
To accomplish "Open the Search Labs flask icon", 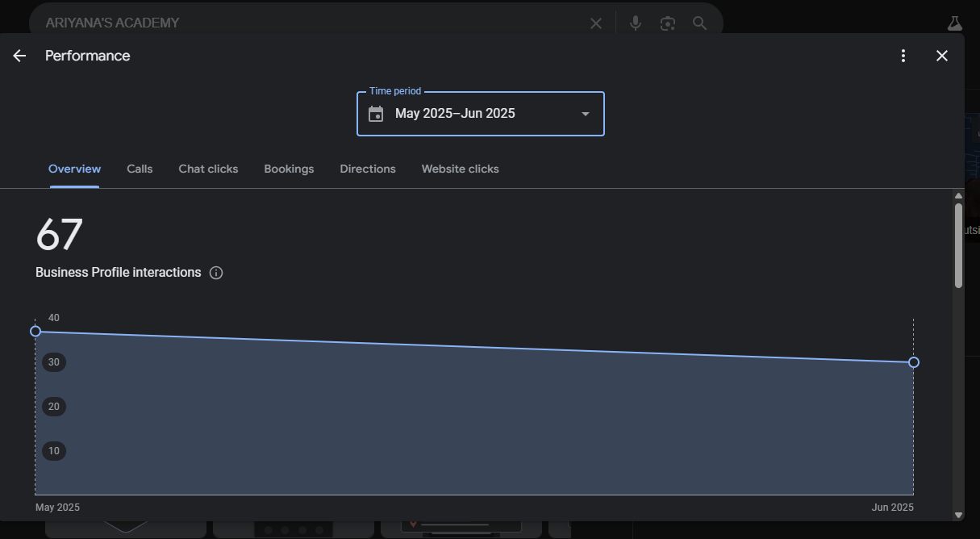I will click(955, 23).
